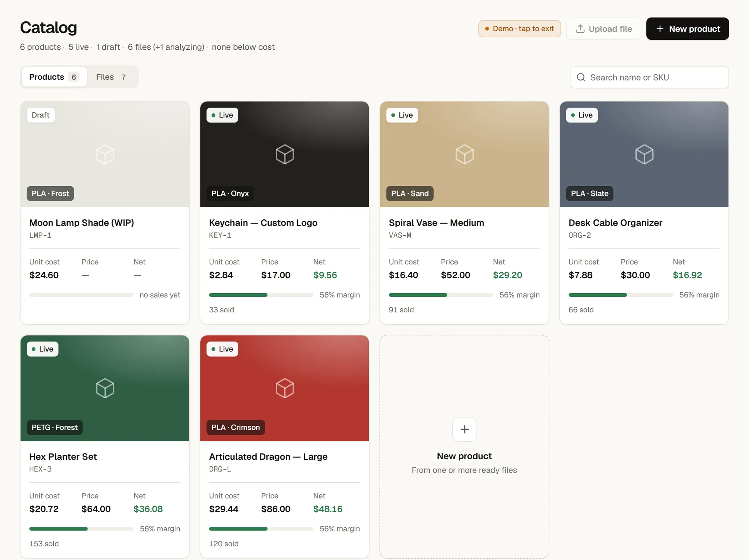The width and height of the screenshot is (749, 560).
Task: Click the PLA · Onyx material tag
Action: coord(230,193)
